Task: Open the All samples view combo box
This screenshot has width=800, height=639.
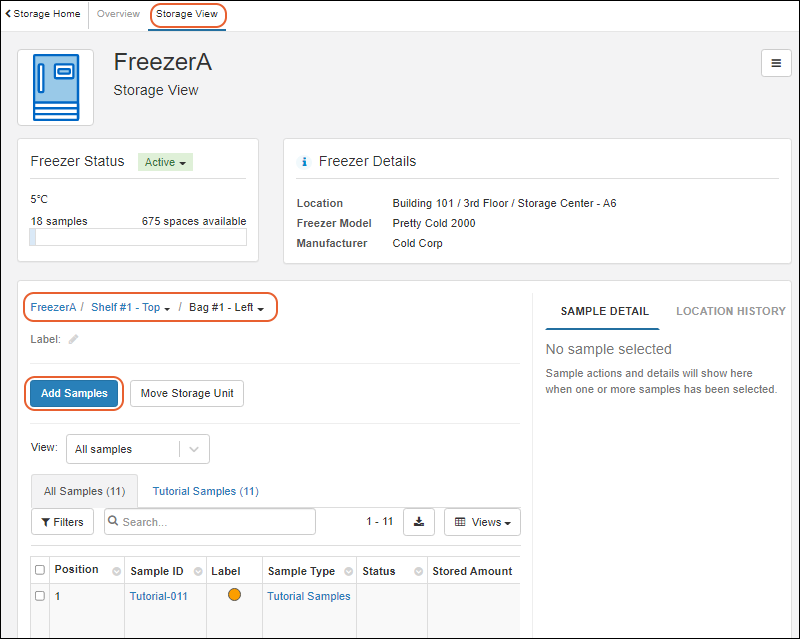Action: pyautogui.click(x=137, y=449)
